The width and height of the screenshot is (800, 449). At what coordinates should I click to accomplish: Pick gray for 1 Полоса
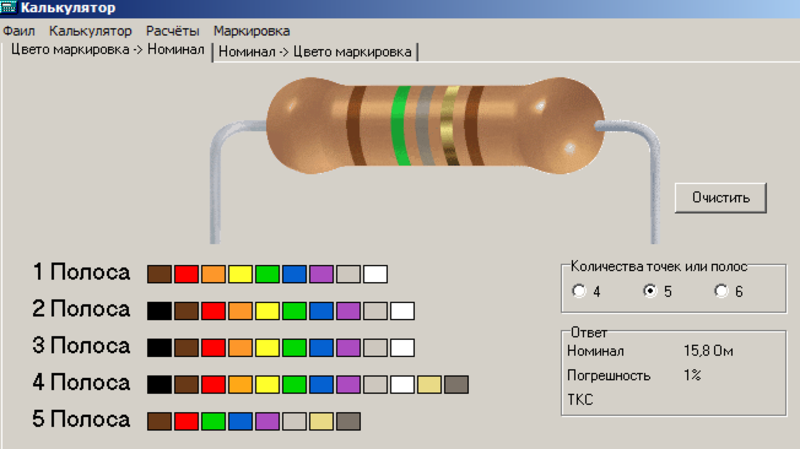coord(348,274)
